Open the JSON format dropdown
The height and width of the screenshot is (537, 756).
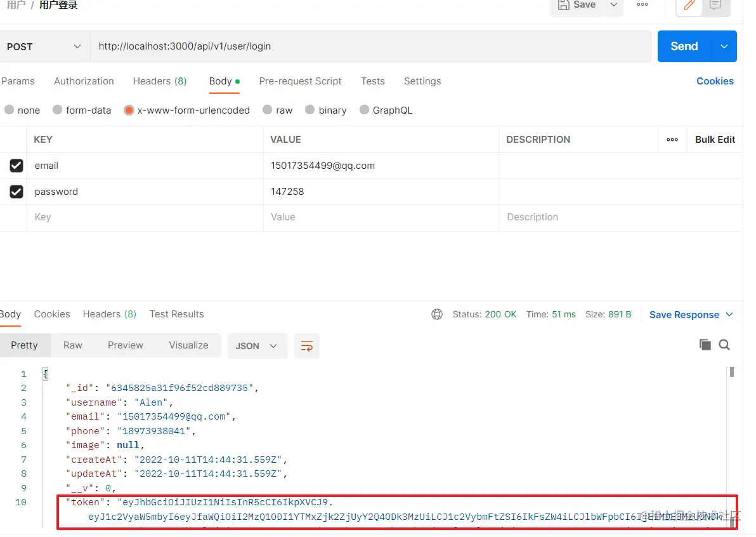click(x=257, y=347)
